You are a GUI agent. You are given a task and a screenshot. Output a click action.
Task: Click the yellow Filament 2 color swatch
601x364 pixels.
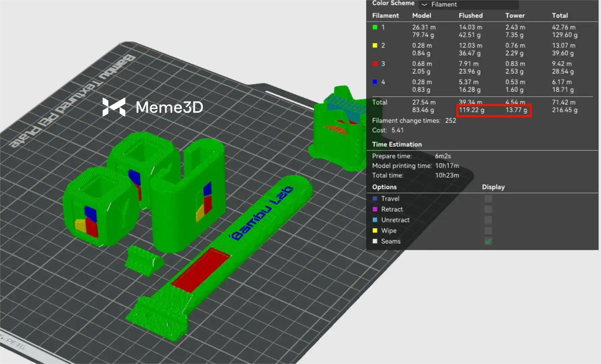tap(375, 45)
